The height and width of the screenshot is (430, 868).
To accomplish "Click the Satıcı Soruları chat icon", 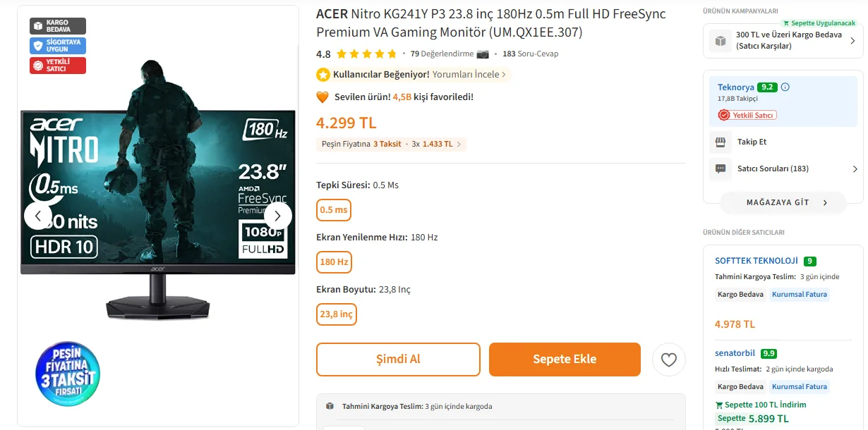I will coord(721,168).
